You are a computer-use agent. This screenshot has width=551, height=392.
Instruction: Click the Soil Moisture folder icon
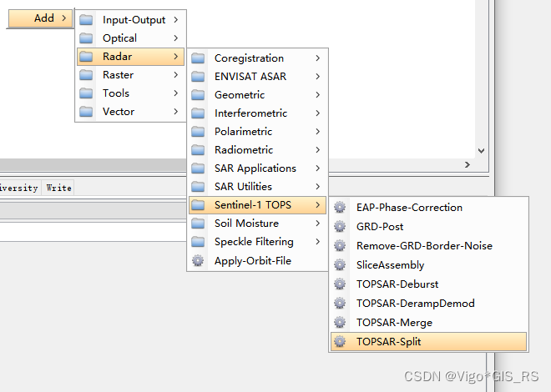pyautogui.click(x=198, y=224)
